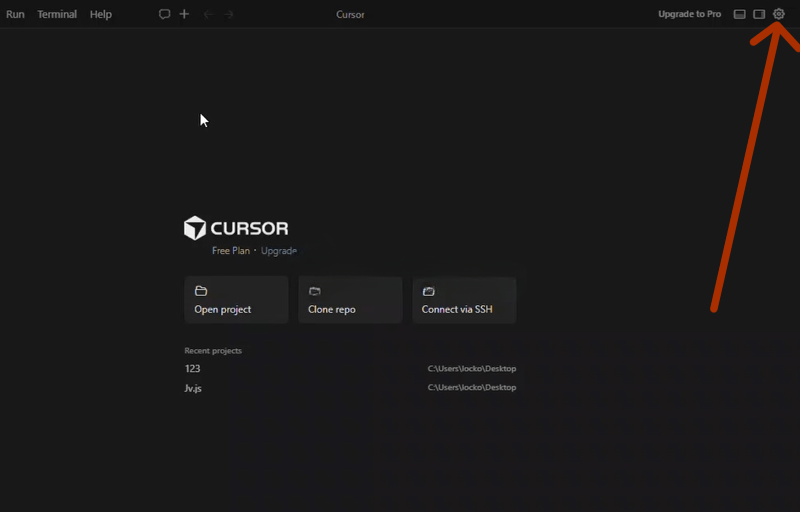Open the Run menu
The height and width of the screenshot is (512, 800).
point(15,14)
